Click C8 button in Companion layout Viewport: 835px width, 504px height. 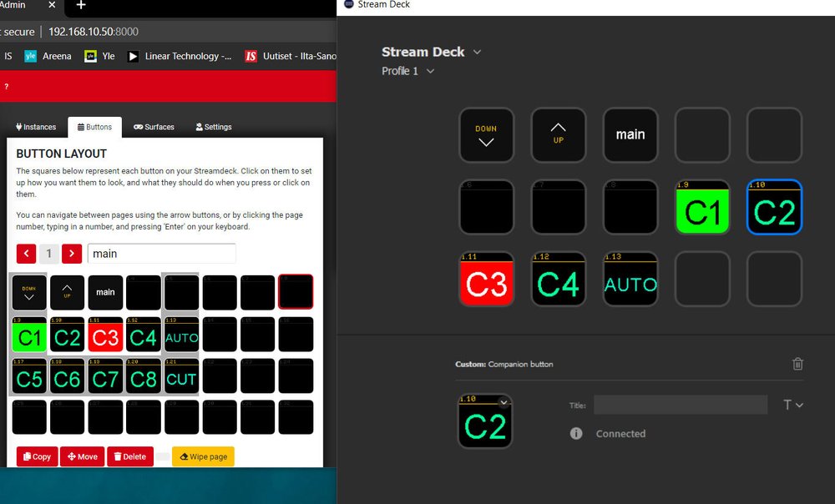click(x=144, y=375)
